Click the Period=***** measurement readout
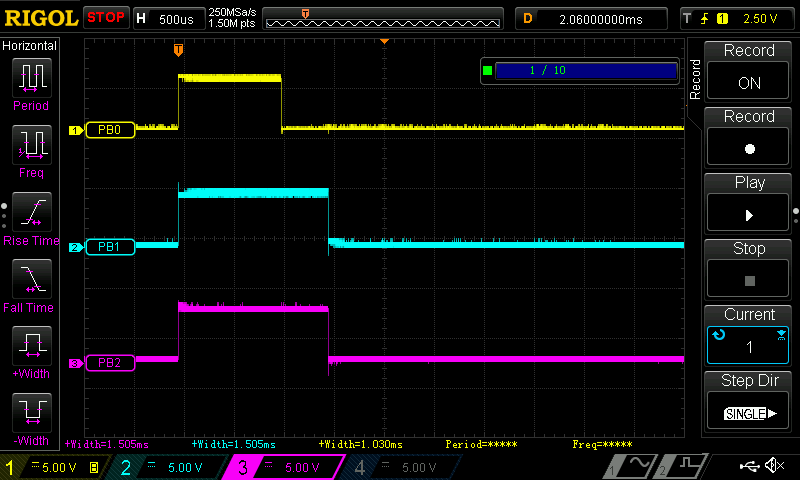 (481, 445)
